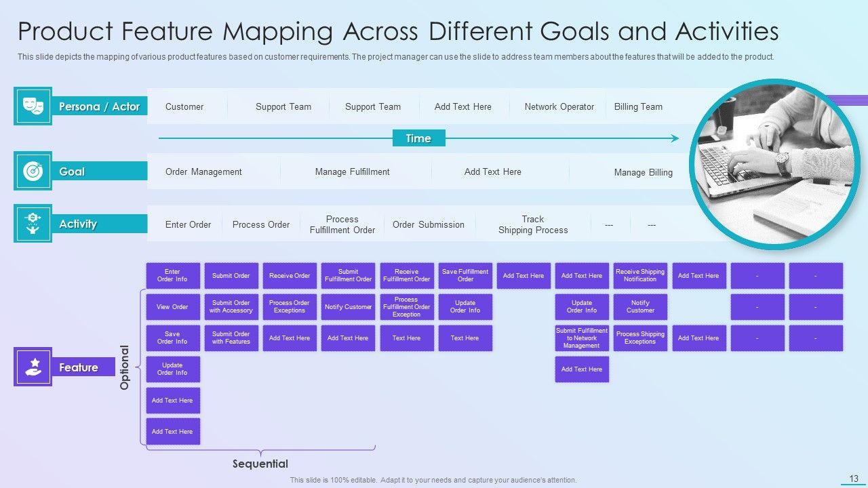Select the "Save Order Info" feature box
The image size is (868, 488).
(173, 338)
